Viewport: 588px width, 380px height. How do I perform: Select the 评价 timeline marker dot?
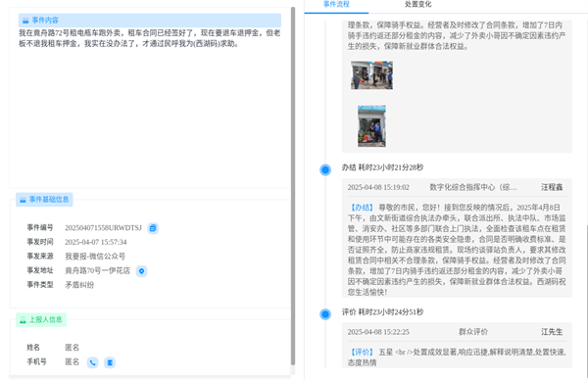(325, 314)
